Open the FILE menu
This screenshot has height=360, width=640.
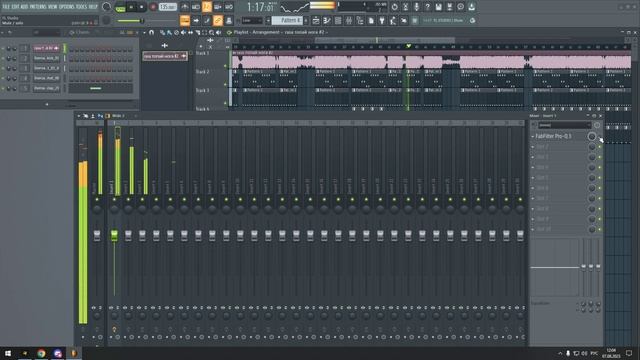coord(6,7)
